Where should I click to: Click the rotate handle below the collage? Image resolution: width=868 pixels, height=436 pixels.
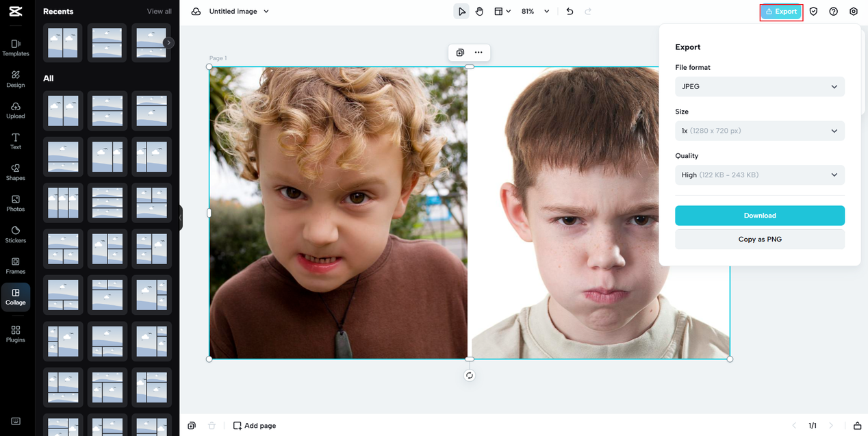[469, 375]
